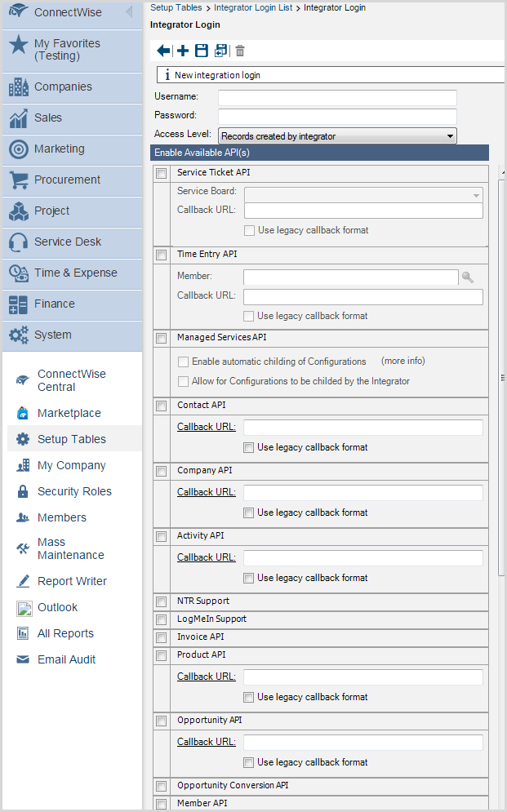Image resolution: width=507 pixels, height=812 pixels.
Task: Click the vertical scrollbar of API list
Action: [501, 375]
